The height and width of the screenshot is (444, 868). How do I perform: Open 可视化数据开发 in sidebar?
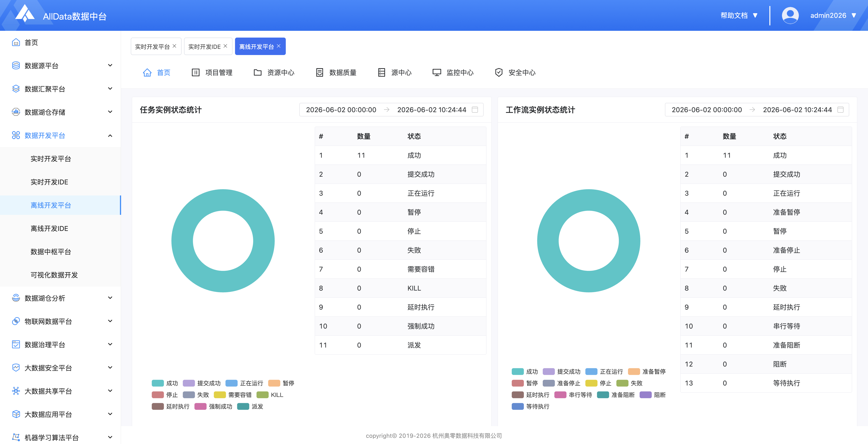(60, 275)
